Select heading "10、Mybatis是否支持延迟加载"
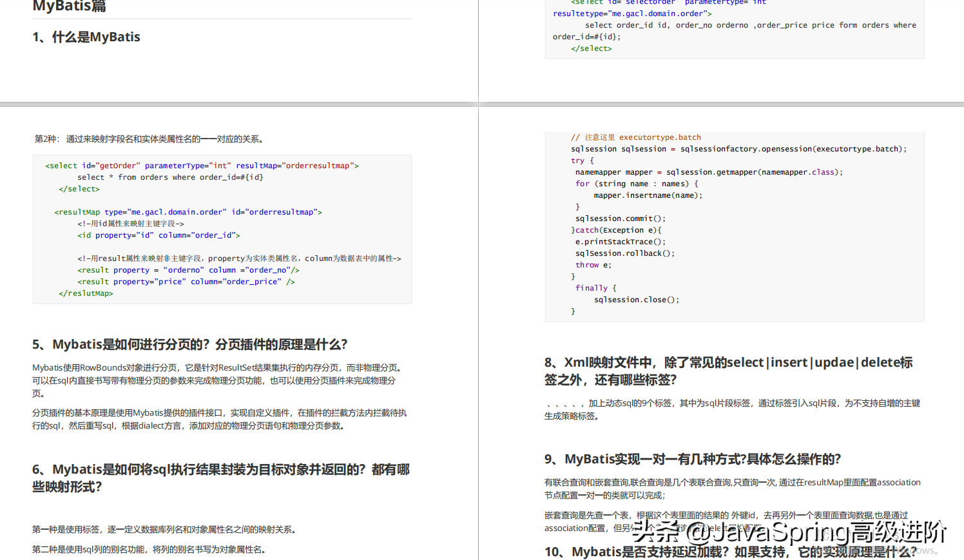 [731, 552]
